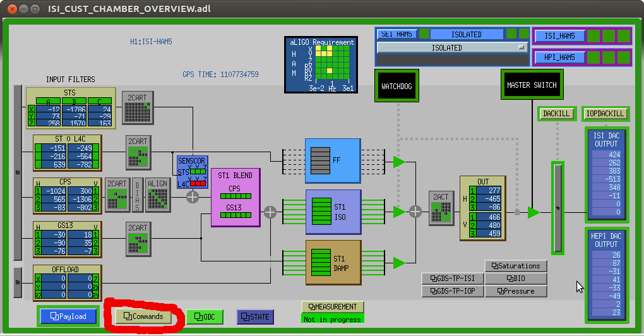The height and width of the screenshot is (336, 644).
Task: Click the ST1 BLEND GS13 indicator row
Action: (236, 215)
